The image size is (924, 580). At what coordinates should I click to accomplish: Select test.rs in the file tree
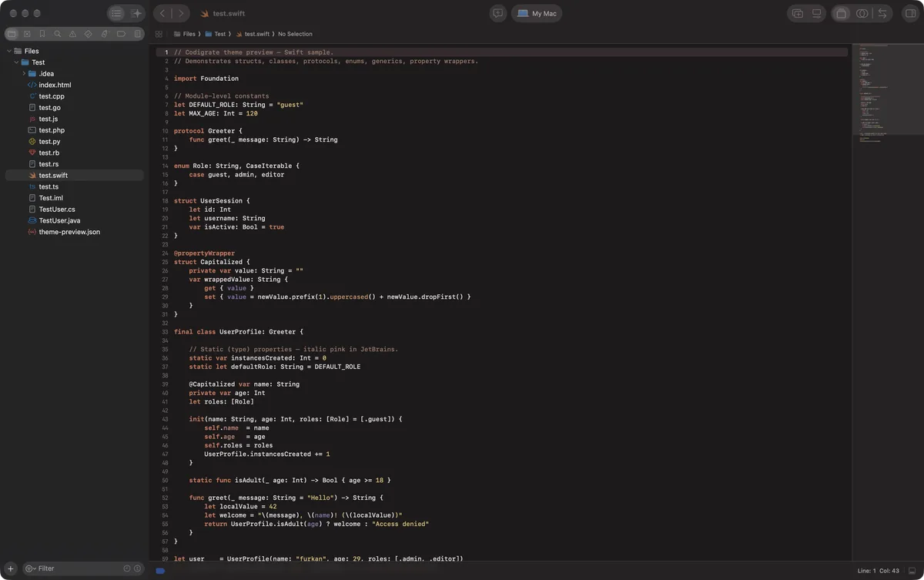(74, 164)
